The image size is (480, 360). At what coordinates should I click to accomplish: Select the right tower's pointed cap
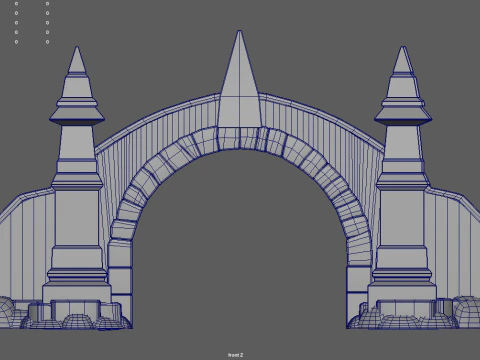[x=403, y=60]
